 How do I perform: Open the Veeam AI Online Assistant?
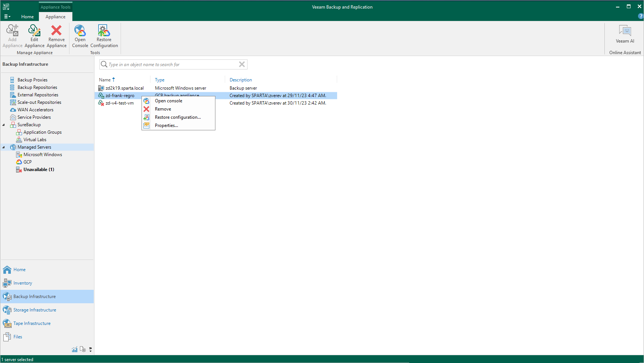625,34
